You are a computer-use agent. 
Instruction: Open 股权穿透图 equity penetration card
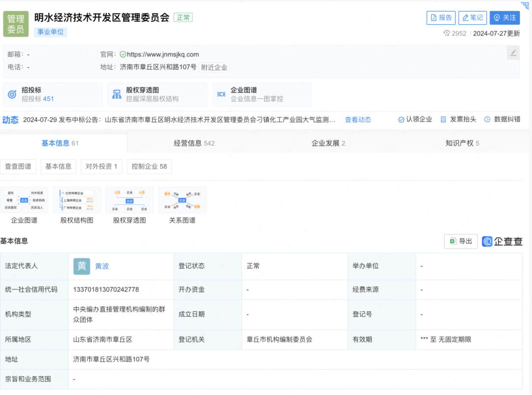tap(157, 94)
